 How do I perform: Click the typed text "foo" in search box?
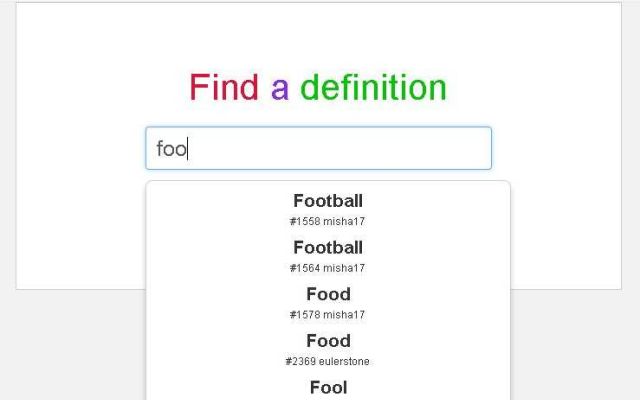click(171, 149)
